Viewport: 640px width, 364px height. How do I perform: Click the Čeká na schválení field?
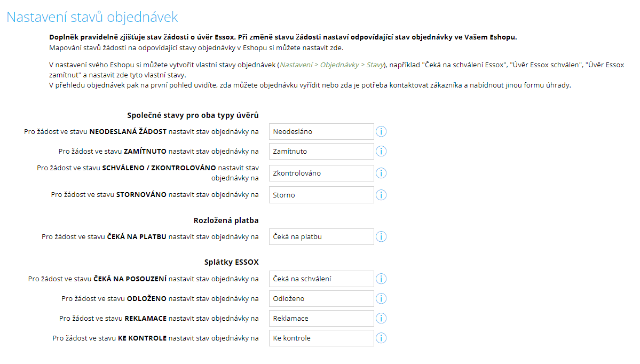click(321, 279)
